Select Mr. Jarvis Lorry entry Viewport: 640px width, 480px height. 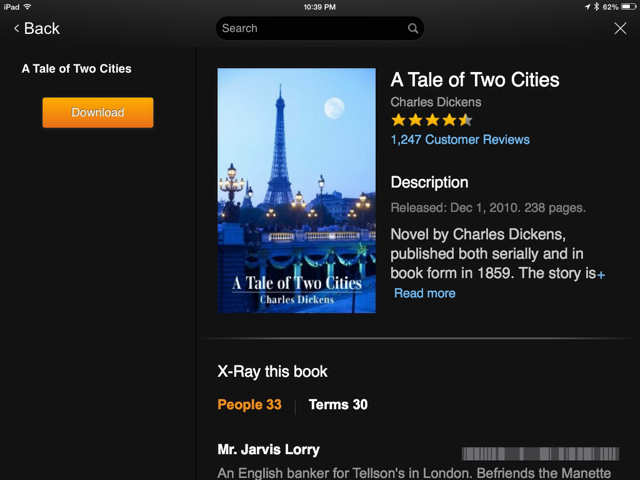[x=269, y=449]
